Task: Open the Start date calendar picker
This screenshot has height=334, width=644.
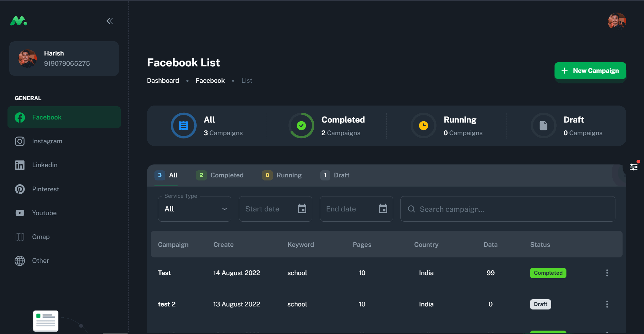Action: coord(302,209)
